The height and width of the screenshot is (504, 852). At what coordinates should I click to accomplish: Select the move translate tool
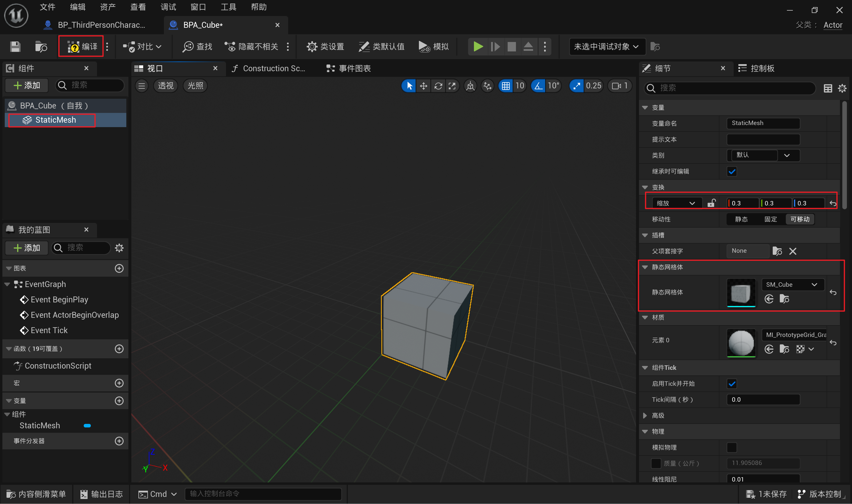pyautogui.click(x=423, y=86)
